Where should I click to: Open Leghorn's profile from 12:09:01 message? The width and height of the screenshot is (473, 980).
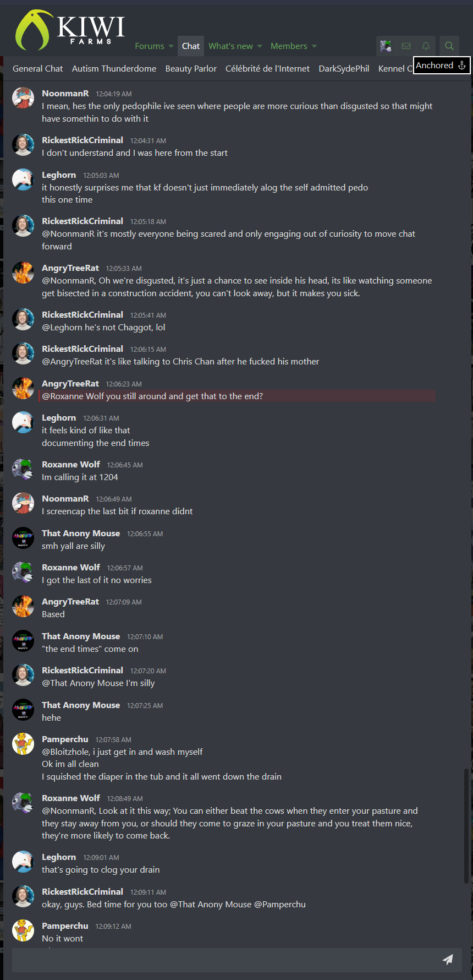click(59, 857)
